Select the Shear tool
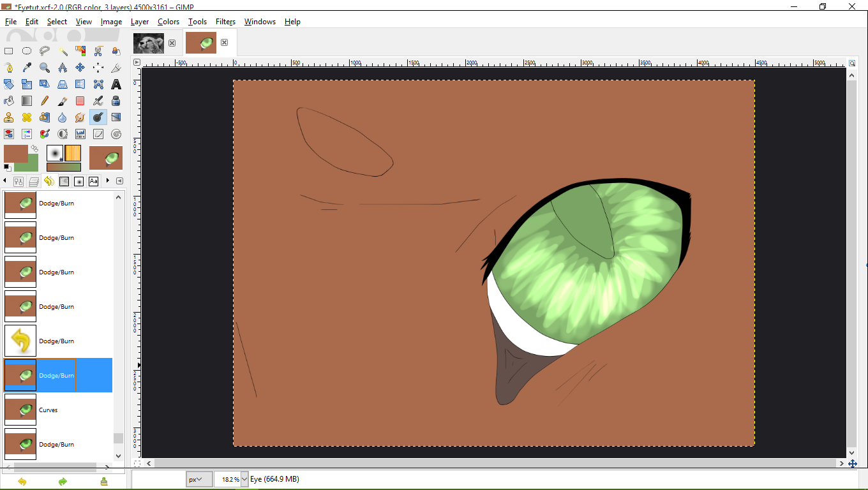The image size is (868, 490). (x=45, y=84)
